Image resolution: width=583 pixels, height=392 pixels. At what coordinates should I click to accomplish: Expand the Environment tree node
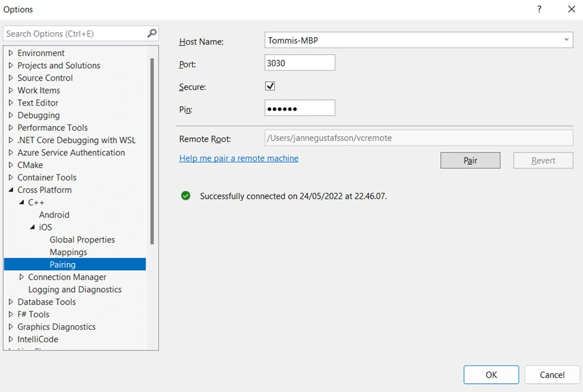(11, 53)
